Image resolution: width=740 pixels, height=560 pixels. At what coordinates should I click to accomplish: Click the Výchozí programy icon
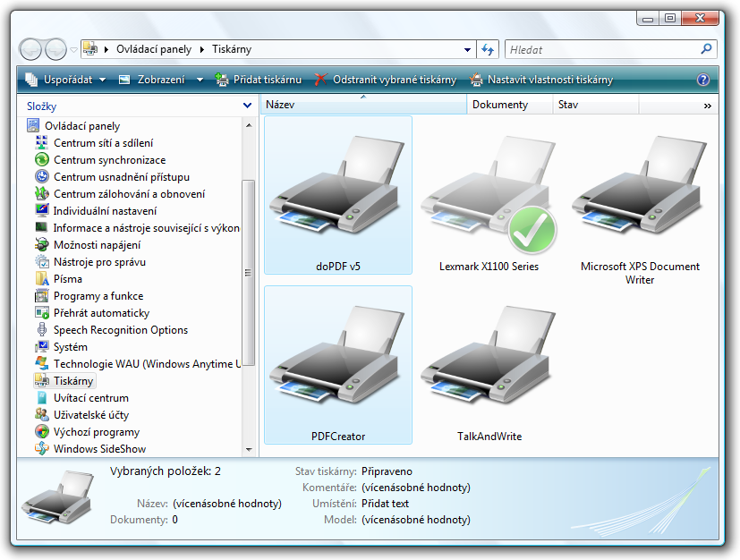coord(42,432)
